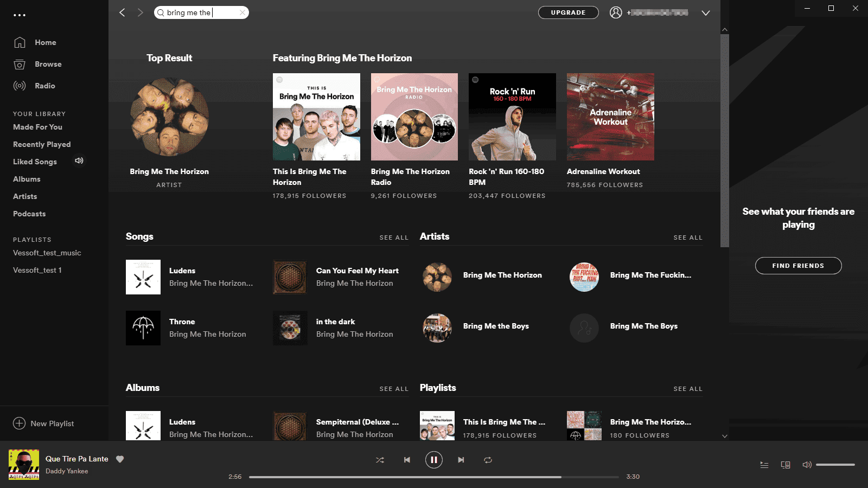Click the Home house icon

(x=20, y=42)
